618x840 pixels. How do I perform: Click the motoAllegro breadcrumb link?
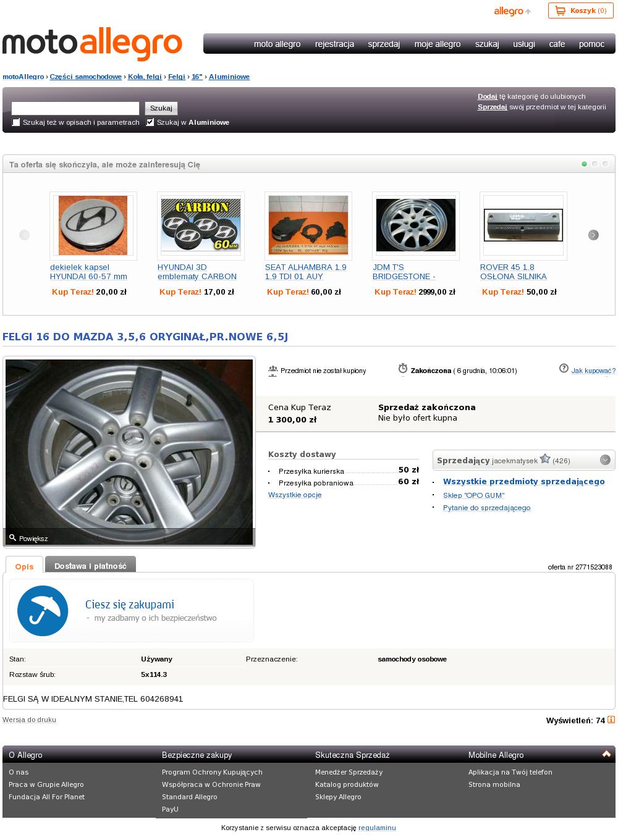coord(23,77)
